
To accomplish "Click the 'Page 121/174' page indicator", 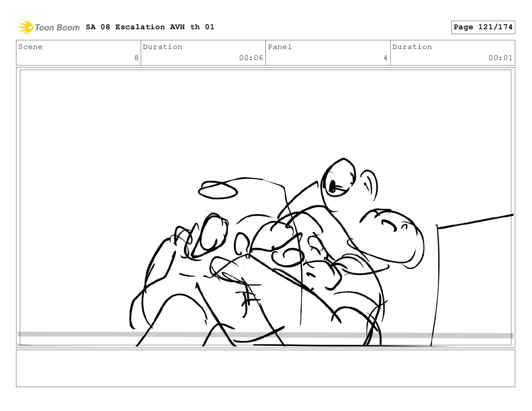I will click(483, 27).
